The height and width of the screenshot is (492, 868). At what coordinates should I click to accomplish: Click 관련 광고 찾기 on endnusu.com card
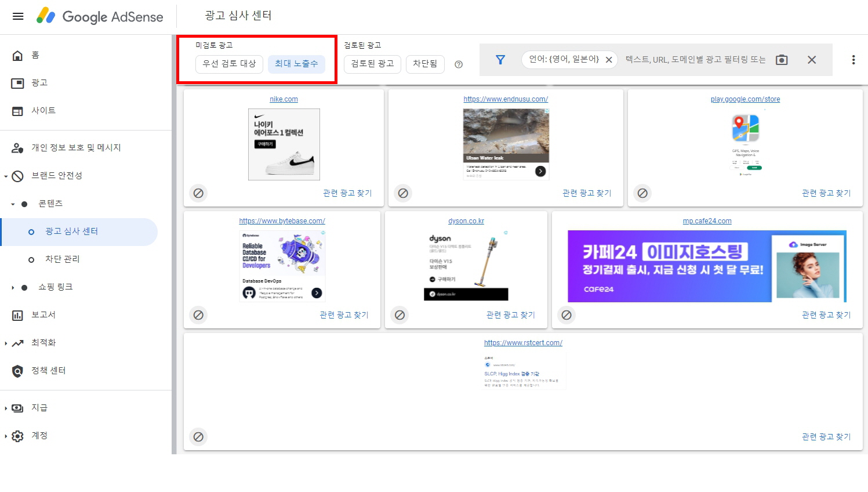point(587,193)
